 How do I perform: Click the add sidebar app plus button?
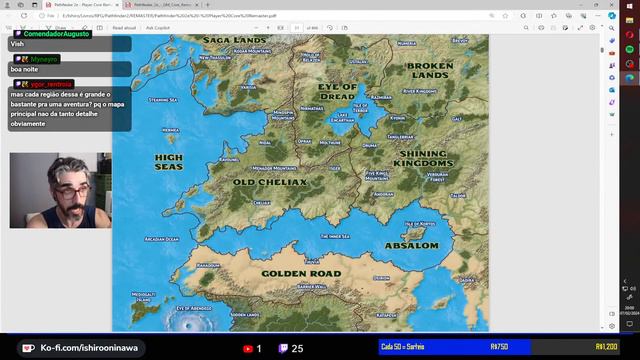(x=611, y=134)
